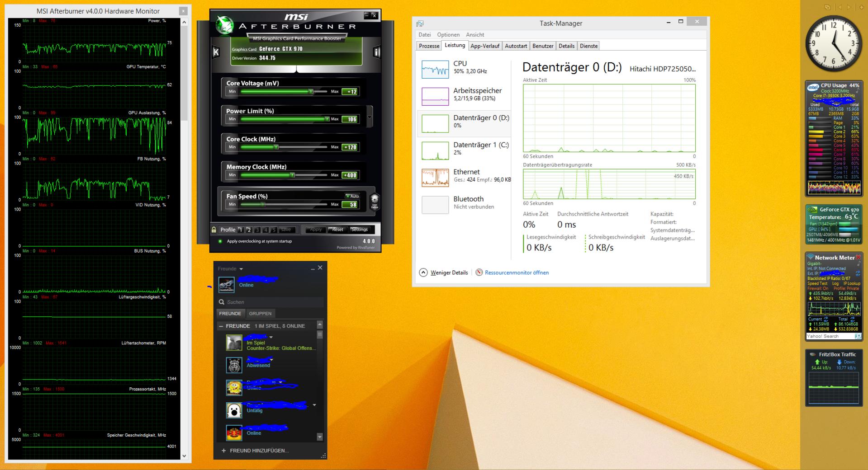
Task: Click the Apply button in Afterburner
Action: tap(316, 230)
